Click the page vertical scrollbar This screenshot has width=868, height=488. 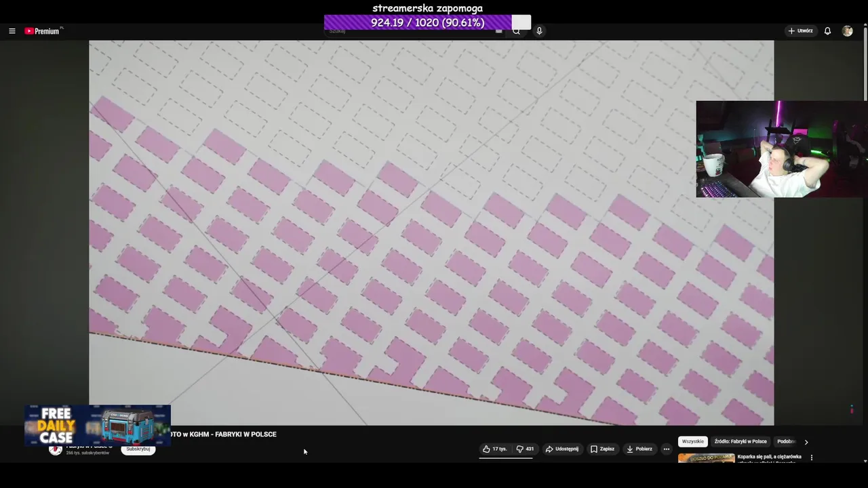coord(865,244)
